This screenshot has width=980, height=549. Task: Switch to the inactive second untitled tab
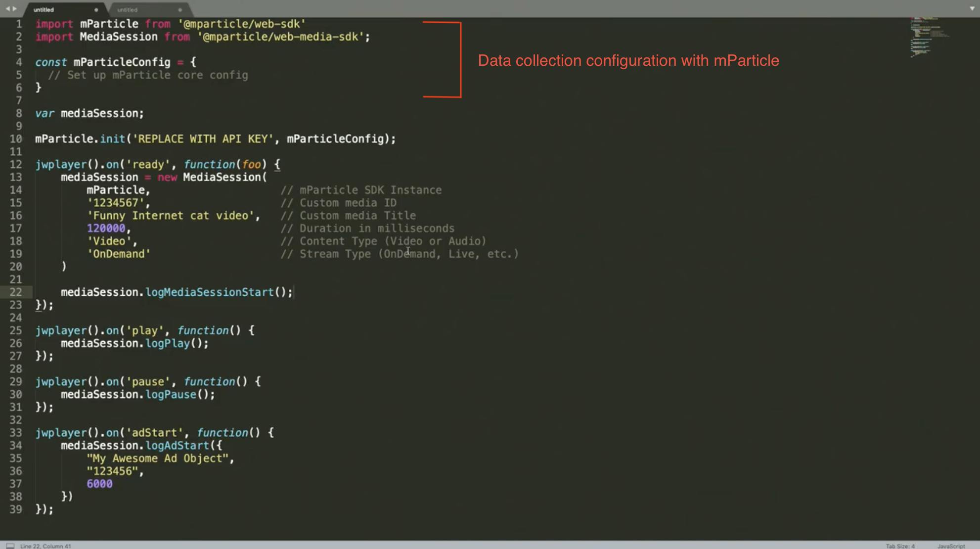(147, 9)
